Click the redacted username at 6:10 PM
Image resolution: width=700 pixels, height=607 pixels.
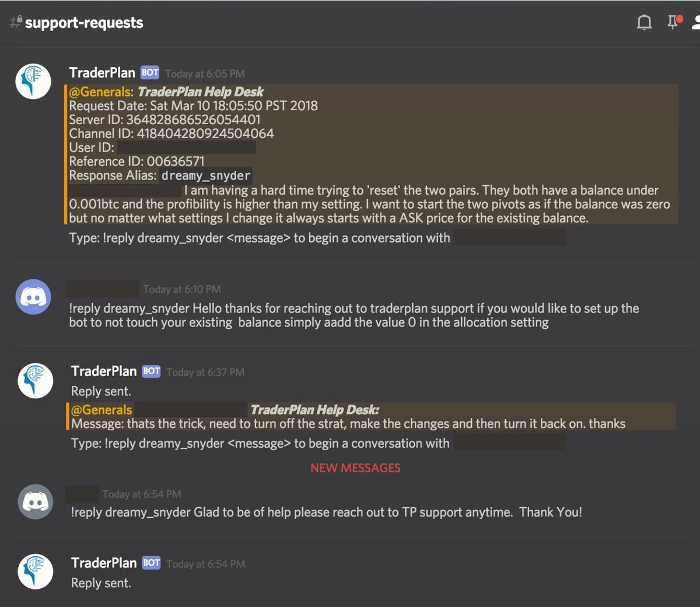point(102,289)
